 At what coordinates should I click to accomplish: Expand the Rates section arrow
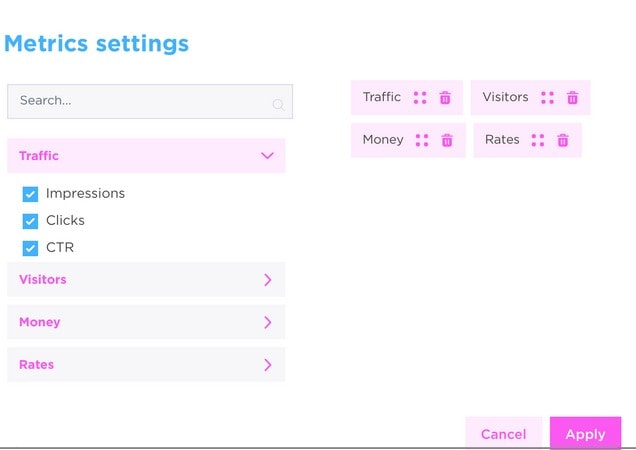coord(267,365)
